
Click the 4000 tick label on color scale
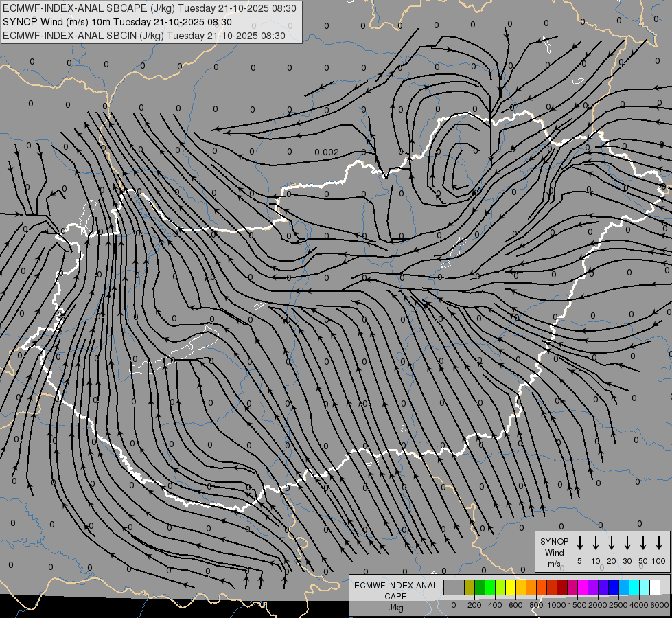pos(639,605)
